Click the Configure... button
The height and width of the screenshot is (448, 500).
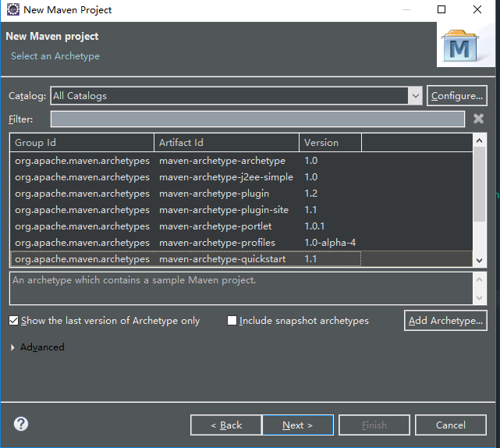456,96
